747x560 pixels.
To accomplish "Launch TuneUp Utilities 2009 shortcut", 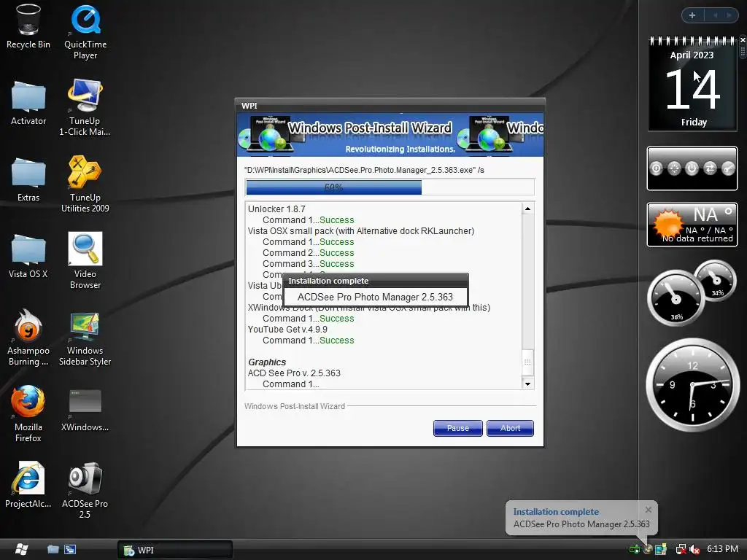I will (85, 184).
